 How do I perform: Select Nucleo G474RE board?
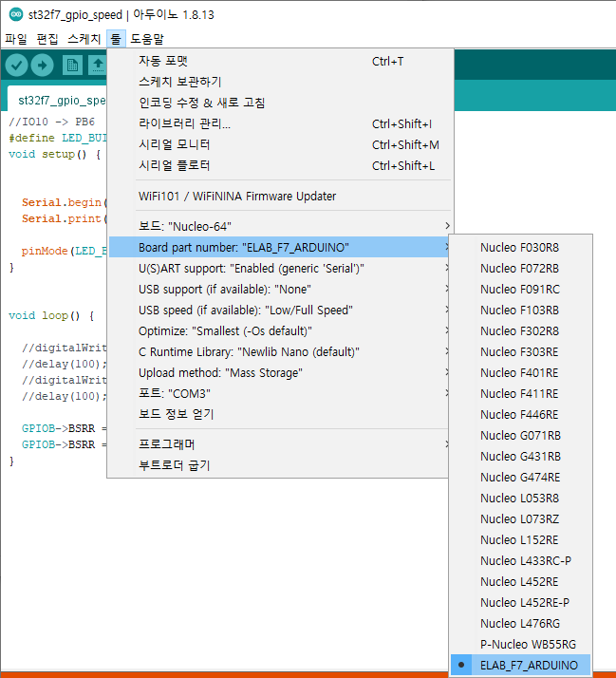point(520,477)
